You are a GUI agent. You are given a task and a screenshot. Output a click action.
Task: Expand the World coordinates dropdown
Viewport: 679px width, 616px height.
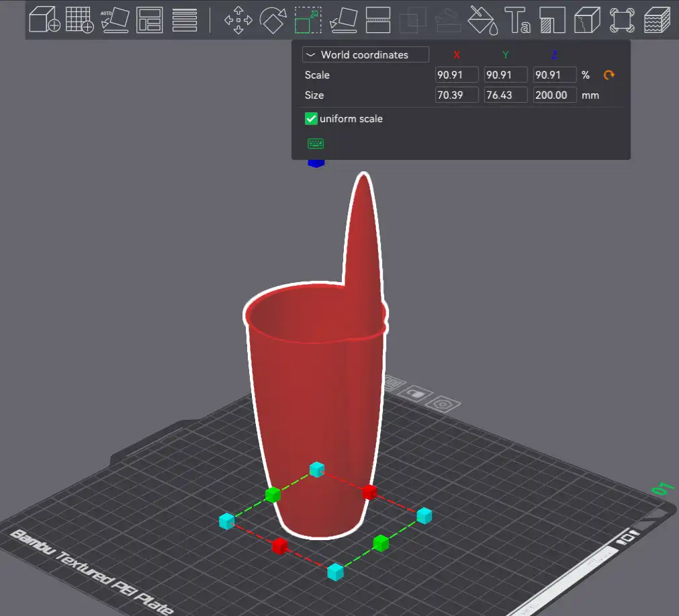(365, 55)
